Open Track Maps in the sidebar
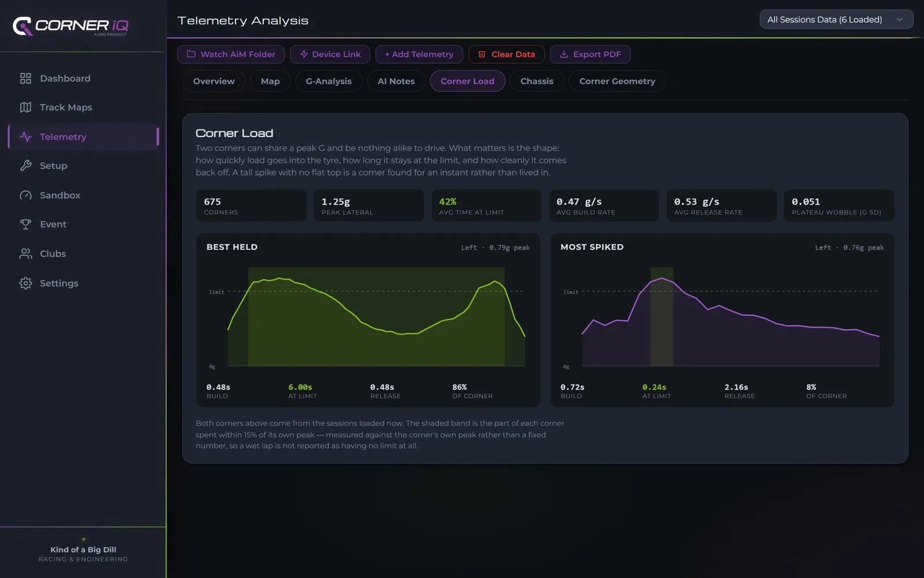The height and width of the screenshot is (578, 924). (83, 107)
